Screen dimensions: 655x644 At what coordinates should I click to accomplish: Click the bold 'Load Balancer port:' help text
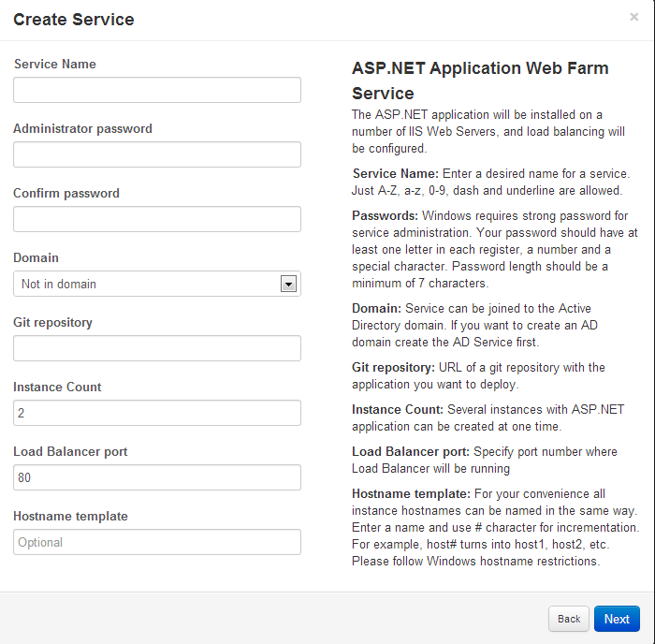click(411, 451)
